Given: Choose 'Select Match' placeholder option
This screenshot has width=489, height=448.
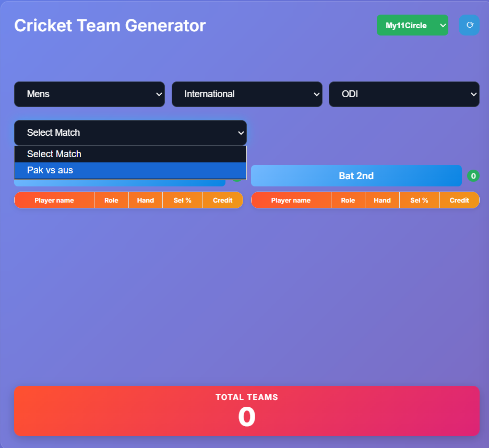Looking at the screenshot, I should [130, 154].
